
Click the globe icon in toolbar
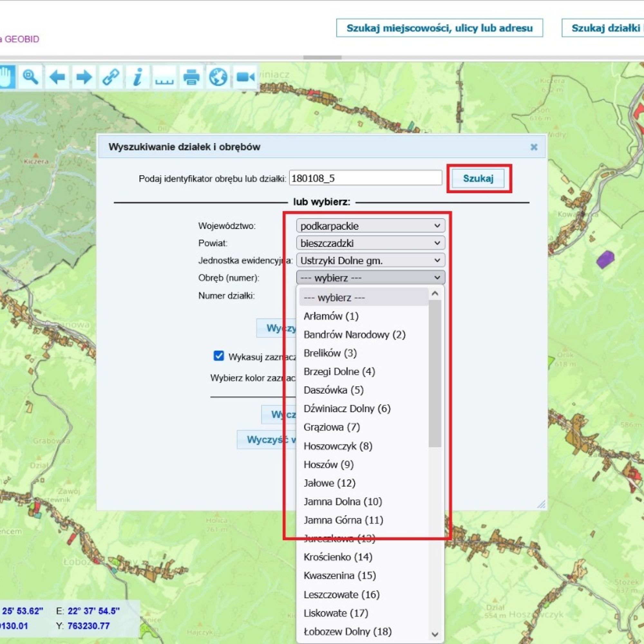[218, 77]
